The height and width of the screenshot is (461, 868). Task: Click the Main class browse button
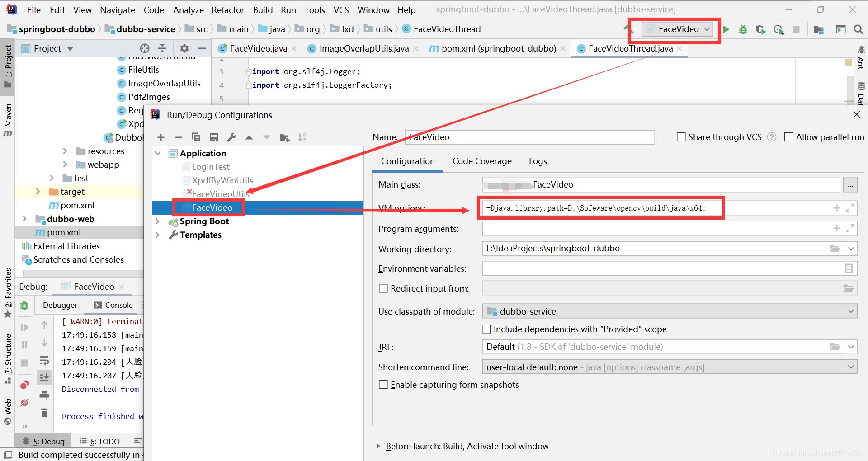(850, 185)
